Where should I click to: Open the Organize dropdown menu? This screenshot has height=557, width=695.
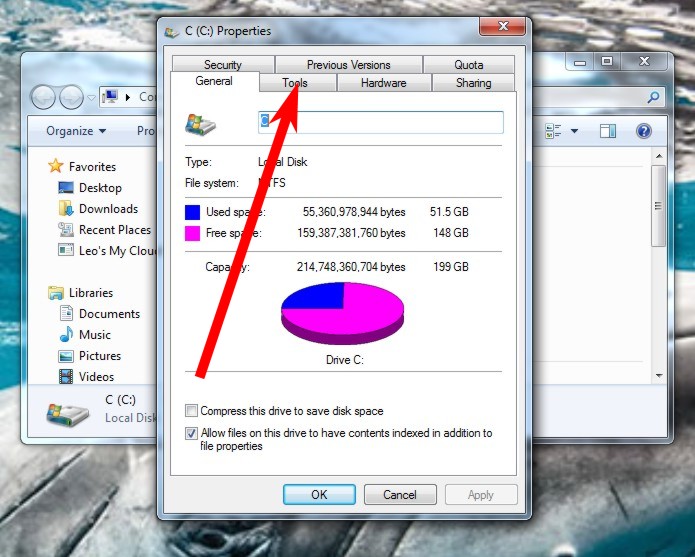click(x=76, y=131)
